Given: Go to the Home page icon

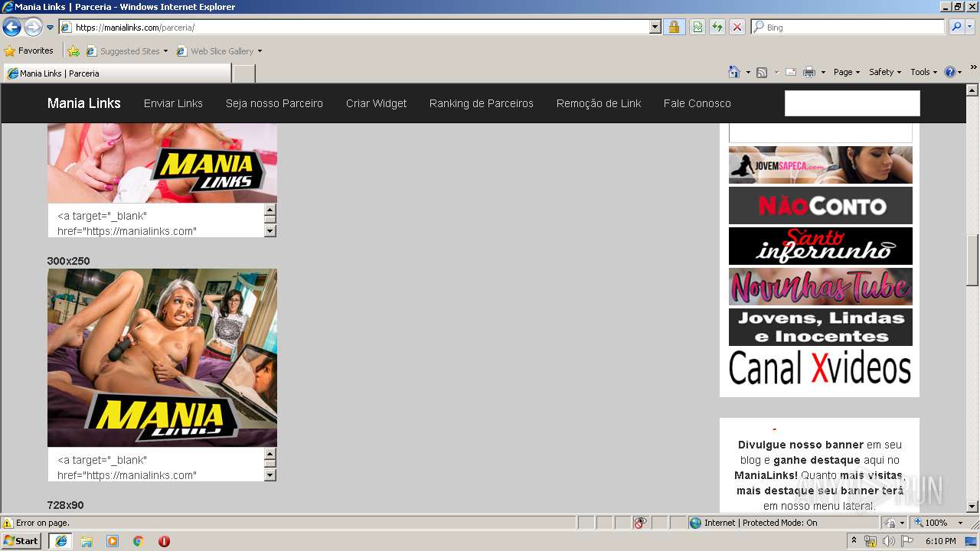Looking at the screenshot, I should click(734, 72).
